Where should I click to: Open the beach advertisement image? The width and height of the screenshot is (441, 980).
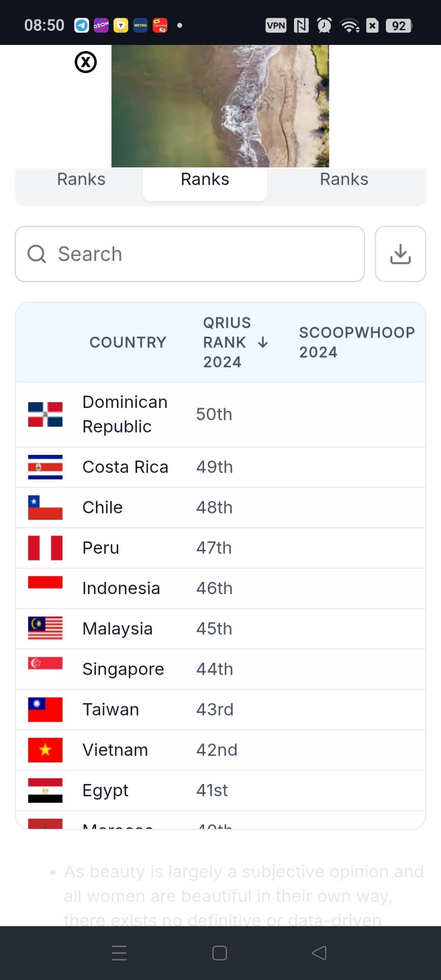[220, 106]
